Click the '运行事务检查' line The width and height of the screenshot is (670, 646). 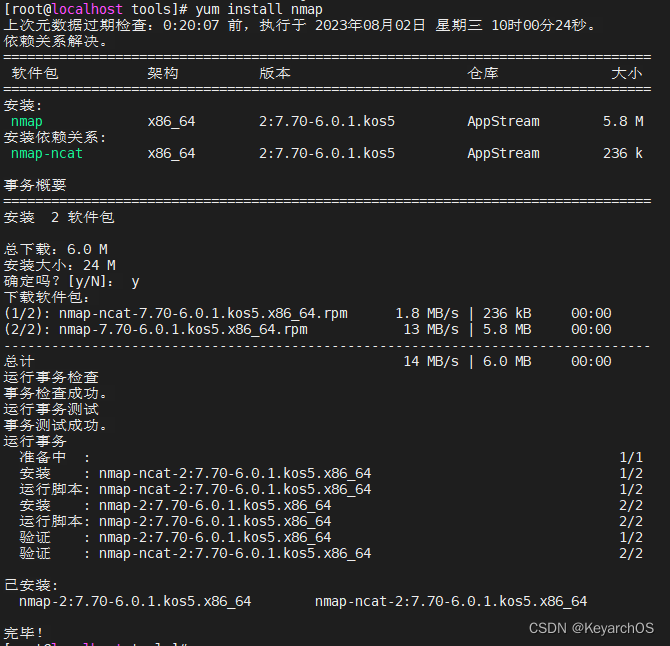51,377
